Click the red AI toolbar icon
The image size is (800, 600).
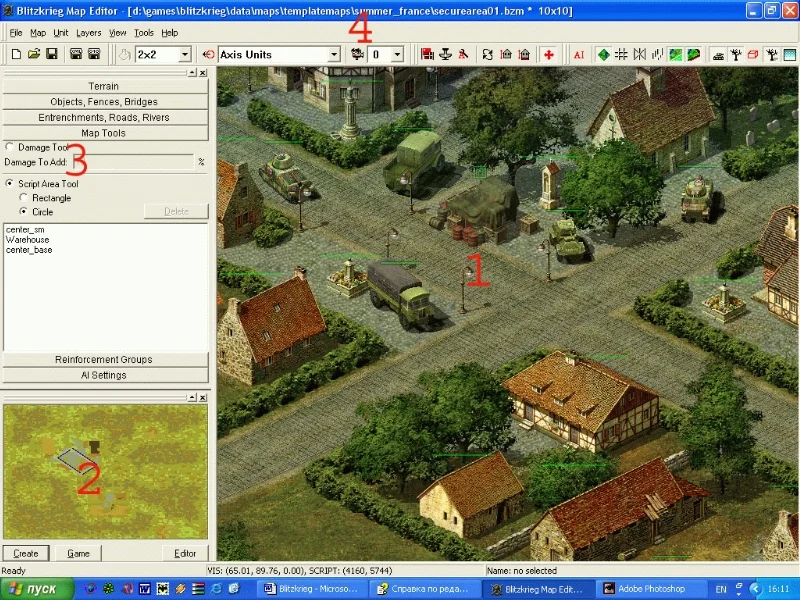point(579,55)
